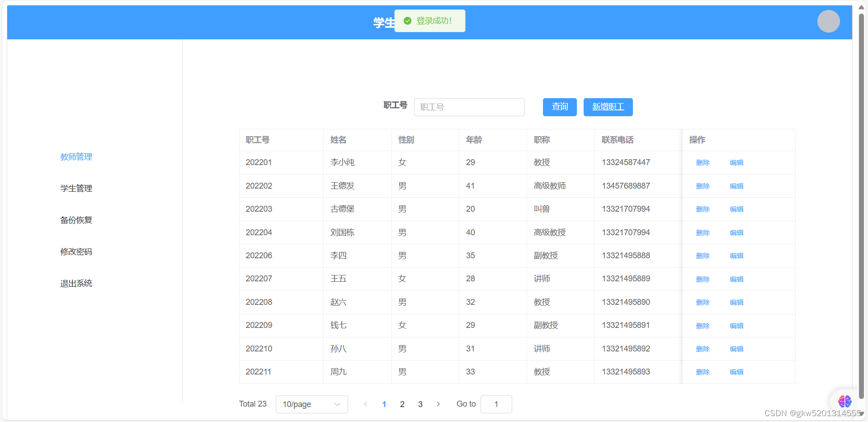
Task: Click the 登录成功 success notification
Action: [x=433, y=21]
